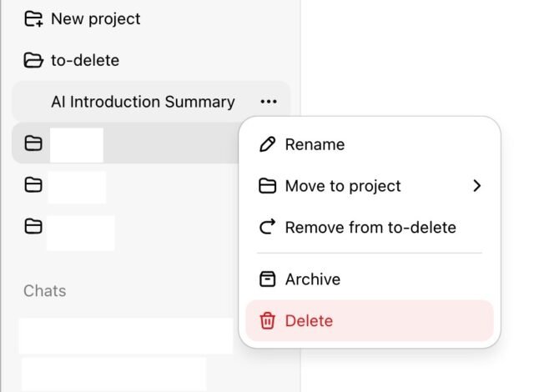534x392 pixels.
Task: Click the open folder icon beside to-delete
Action: click(x=33, y=60)
